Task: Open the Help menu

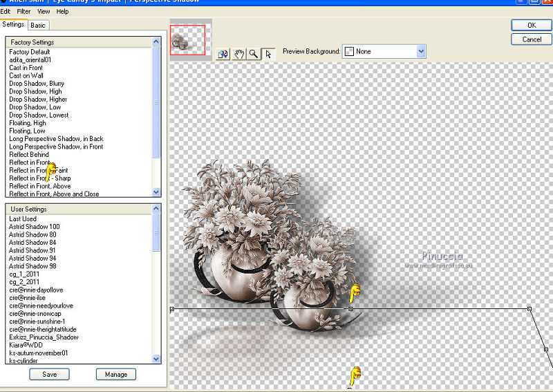Action: tap(62, 11)
